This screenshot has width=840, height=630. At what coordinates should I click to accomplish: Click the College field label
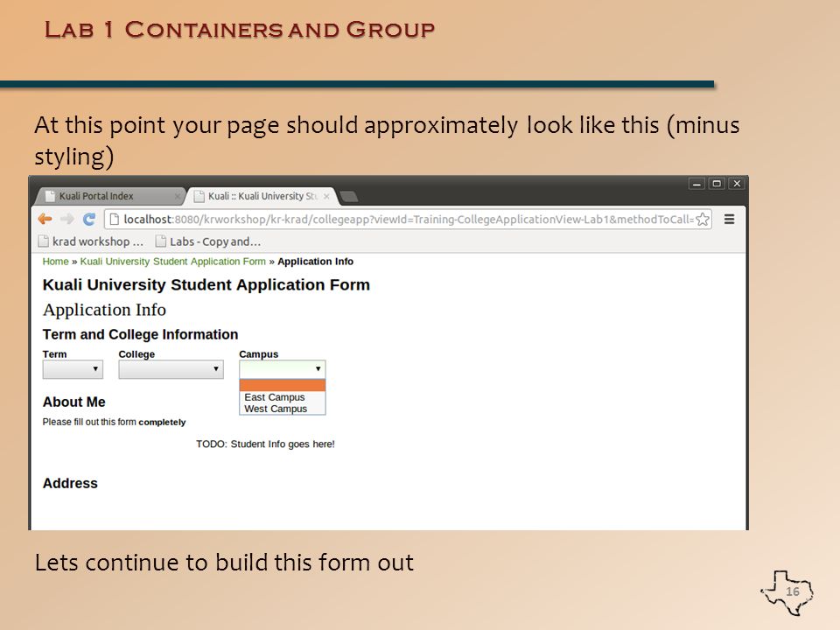tap(136, 354)
